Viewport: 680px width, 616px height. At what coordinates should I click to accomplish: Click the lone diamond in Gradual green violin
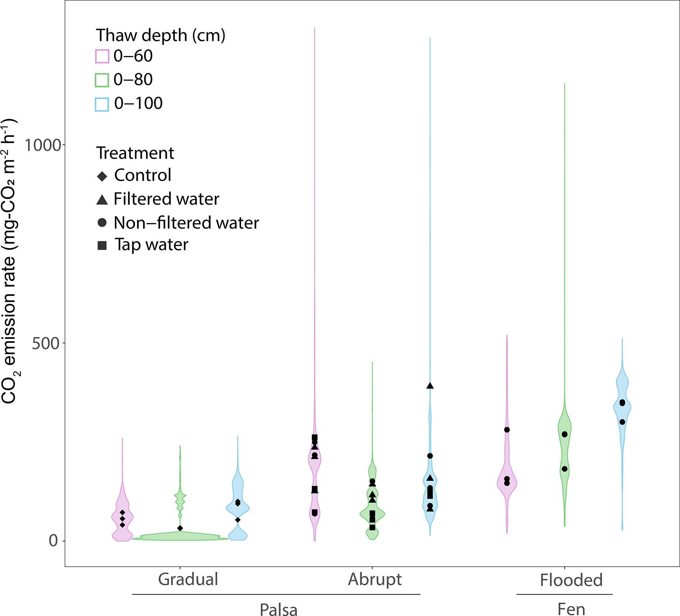tap(180, 528)
